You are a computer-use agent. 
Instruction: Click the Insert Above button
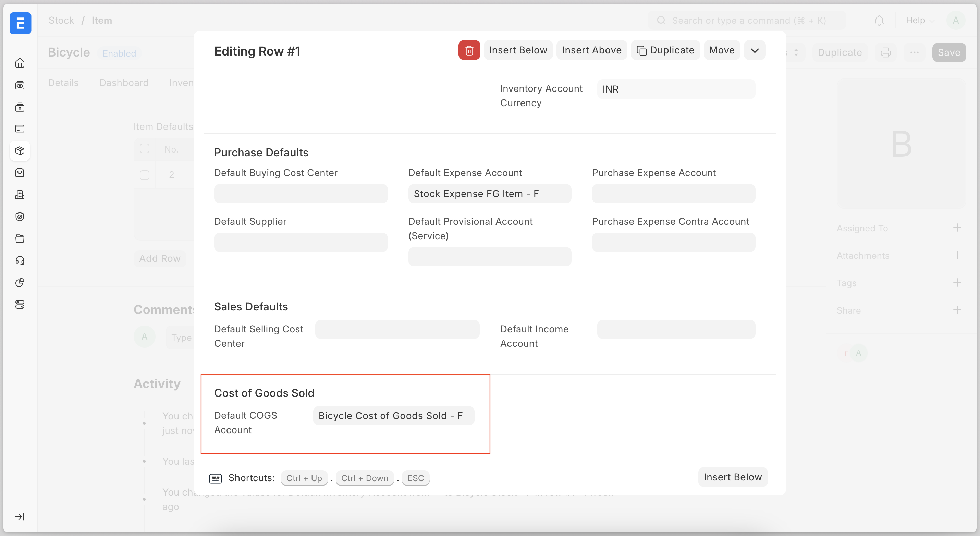pyautogui.click(x=591, y=50)
